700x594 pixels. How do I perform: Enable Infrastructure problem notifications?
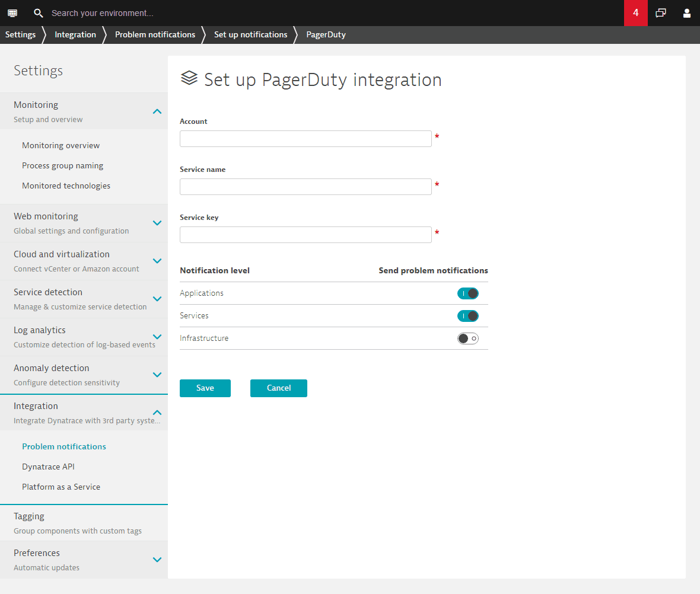(x=468, y=338)
